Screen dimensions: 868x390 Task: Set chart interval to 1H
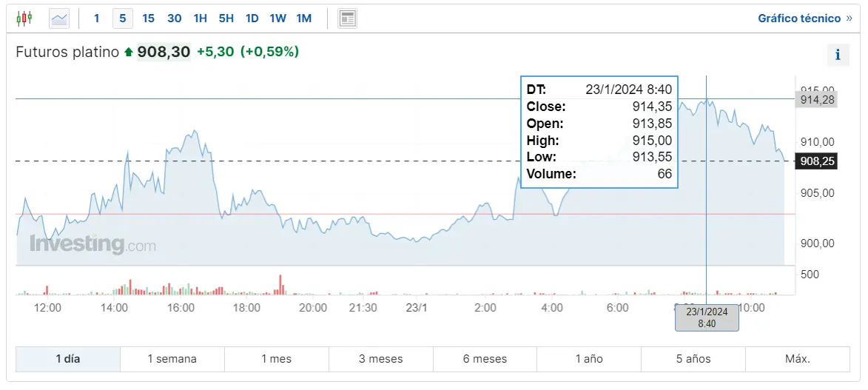click(201, 19)
